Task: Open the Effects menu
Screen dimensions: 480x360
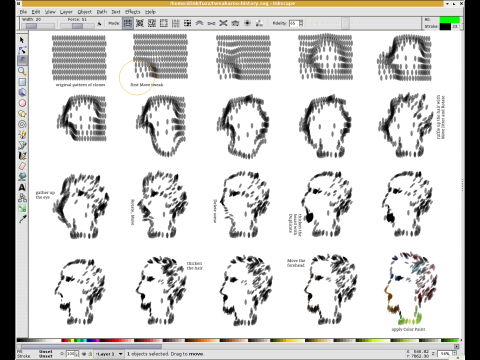Action: pyautogui.click(x=133, y=12)
